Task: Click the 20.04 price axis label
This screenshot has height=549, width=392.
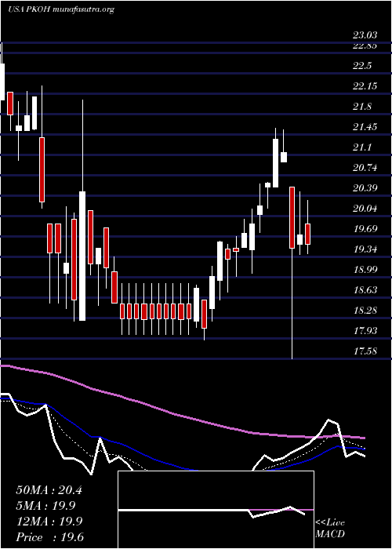Action: [365, 209]
